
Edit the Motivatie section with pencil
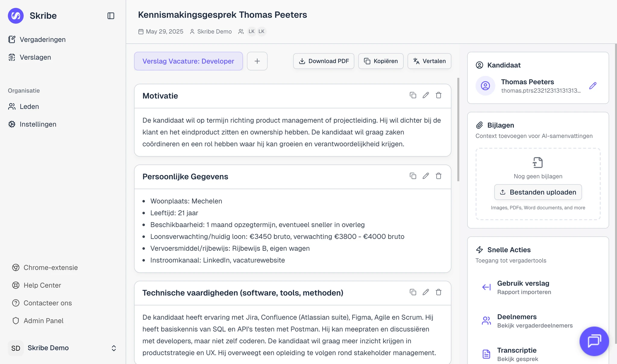pyautogui.click(x=426, y=95)
